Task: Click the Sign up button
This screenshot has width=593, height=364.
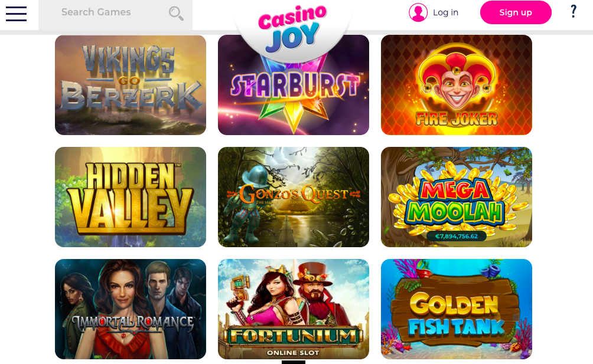Action: [516, 12]
